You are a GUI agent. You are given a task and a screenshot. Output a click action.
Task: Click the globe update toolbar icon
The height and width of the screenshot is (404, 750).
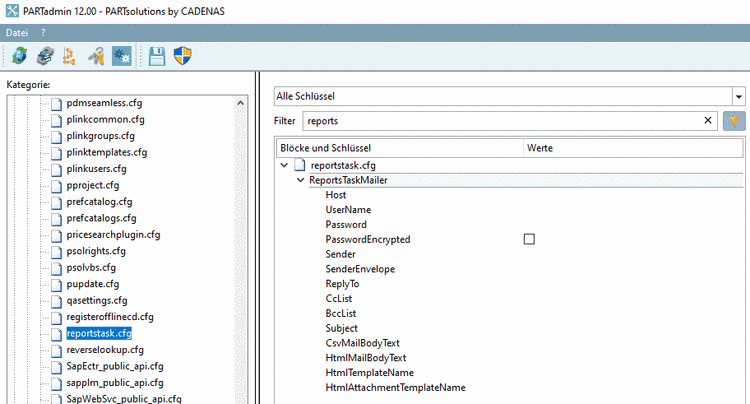(x=20, y=56)
